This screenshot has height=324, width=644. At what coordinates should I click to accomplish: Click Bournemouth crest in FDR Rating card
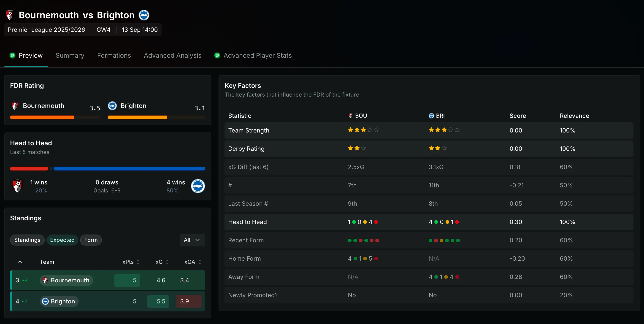coord(14,106)
